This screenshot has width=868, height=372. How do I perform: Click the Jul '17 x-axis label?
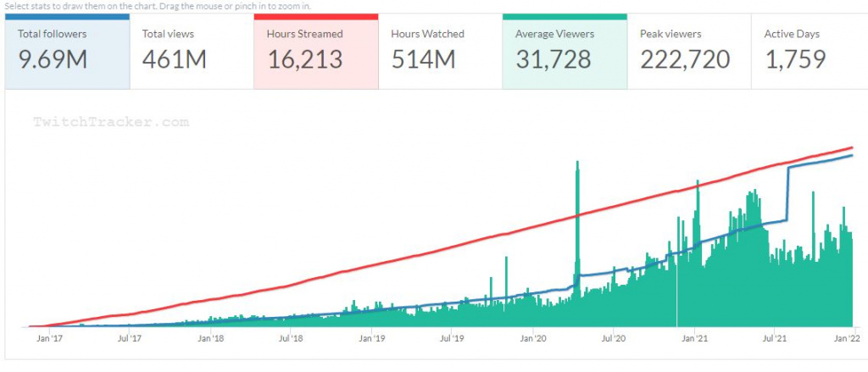tap(130, 337)
